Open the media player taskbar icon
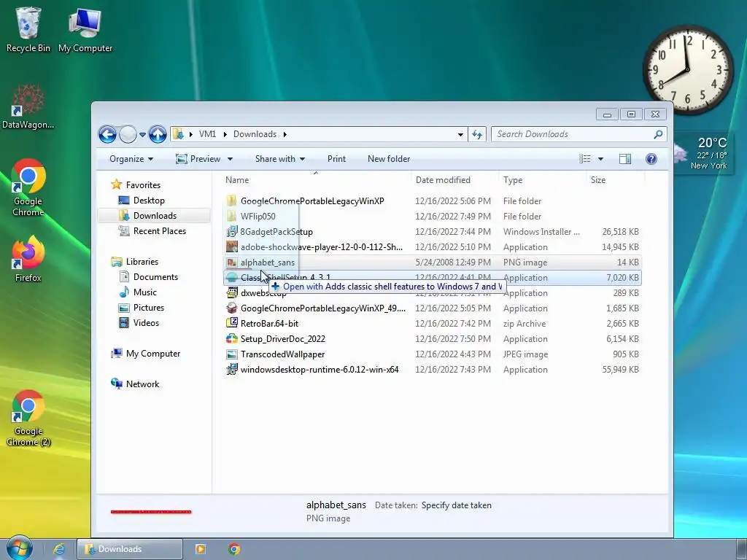Screen dimensions: 747x560 [x=201, y=549]
